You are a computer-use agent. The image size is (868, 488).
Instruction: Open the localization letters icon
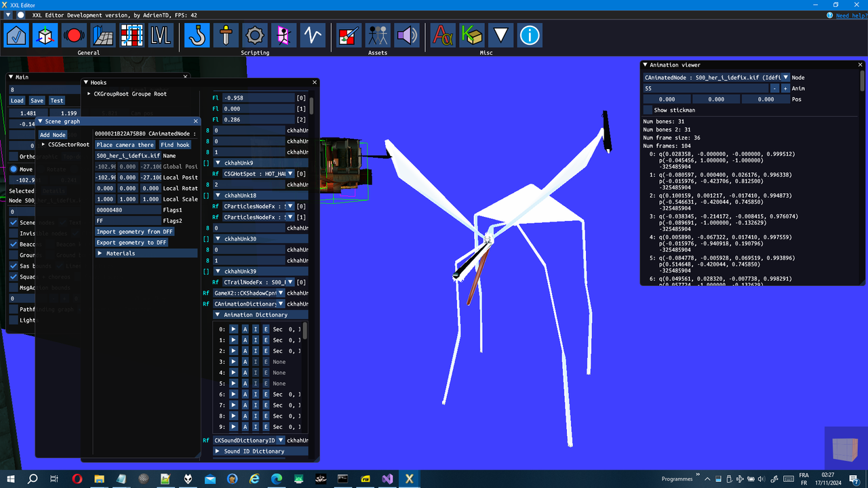click(443, 35)
